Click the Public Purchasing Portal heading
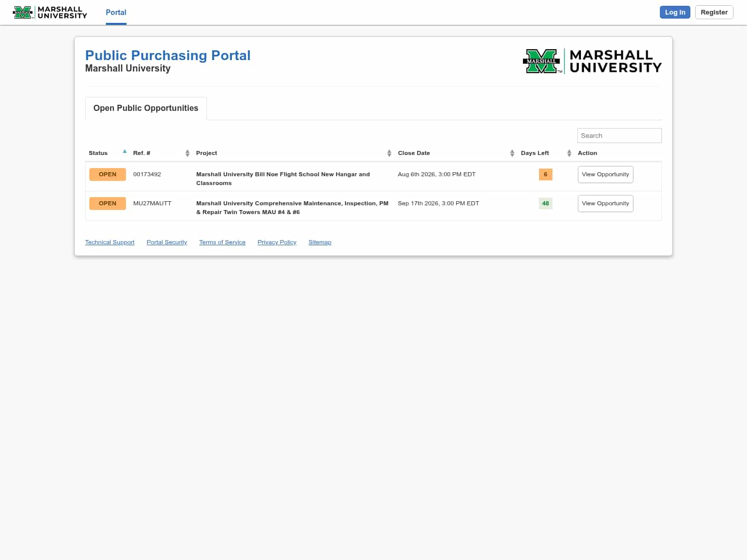 (168, 55)
